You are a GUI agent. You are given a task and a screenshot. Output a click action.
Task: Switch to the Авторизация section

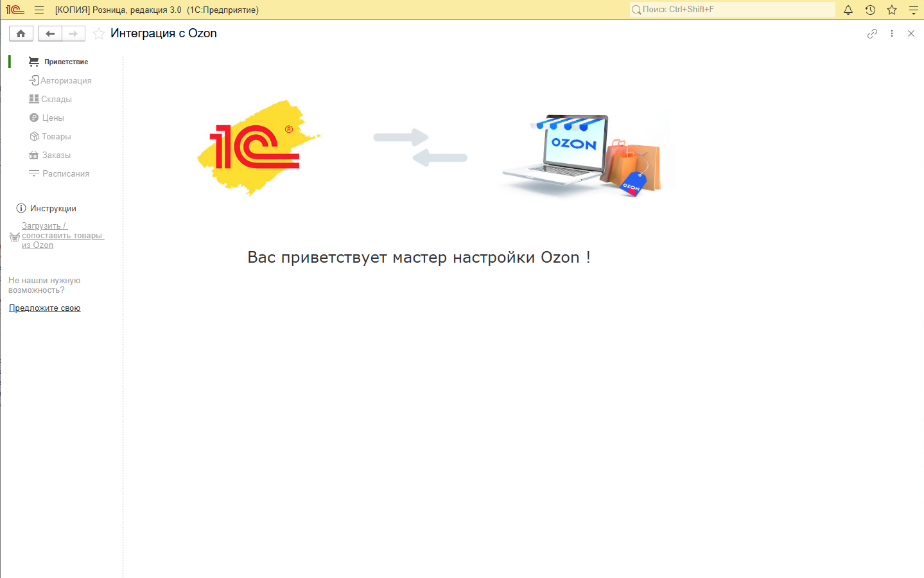point(65,80)
